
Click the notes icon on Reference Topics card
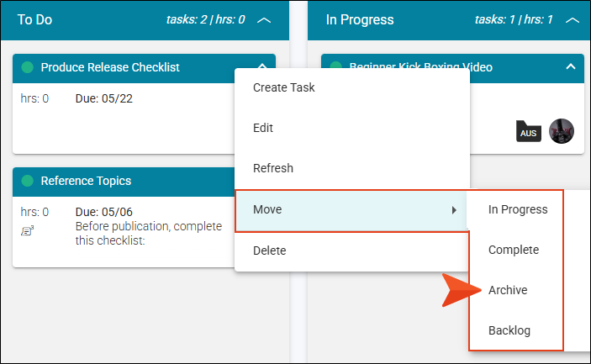[27, 230]
